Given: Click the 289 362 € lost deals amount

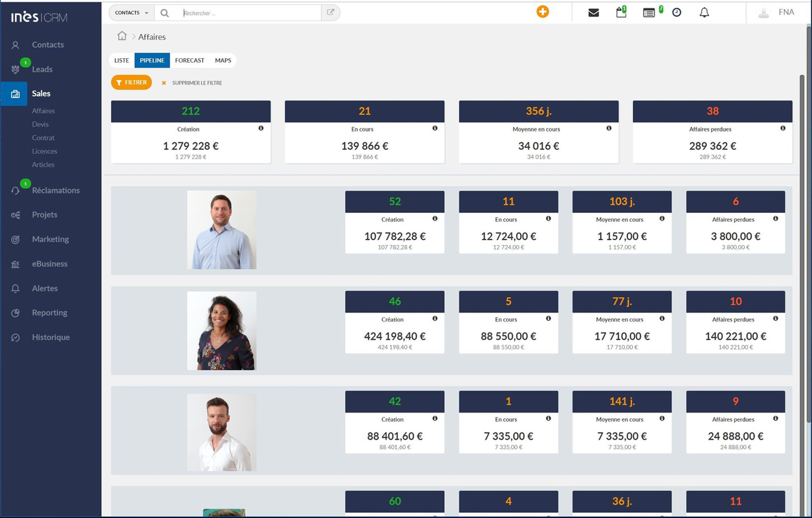Looking at the screenshot, I should pos(713,146).
